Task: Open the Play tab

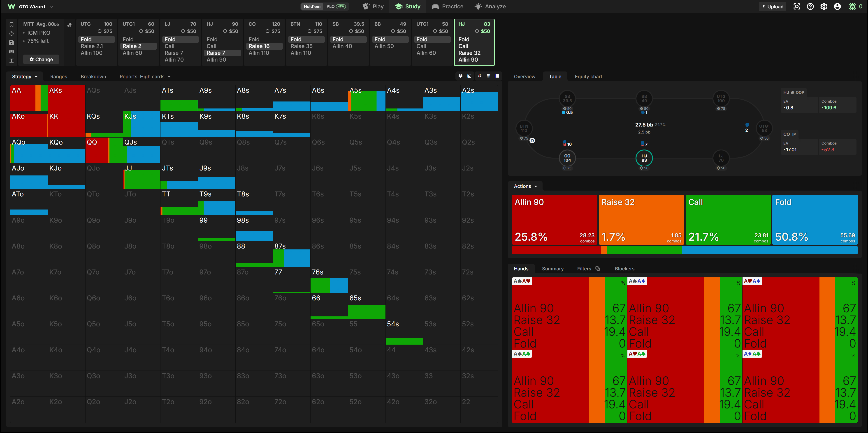Action: [x=373, y=6]
